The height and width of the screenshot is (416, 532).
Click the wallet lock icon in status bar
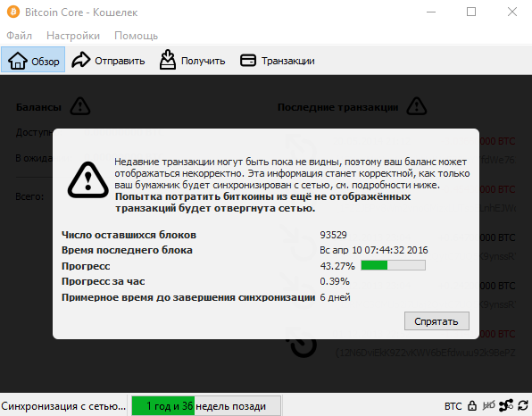[472, 405]
